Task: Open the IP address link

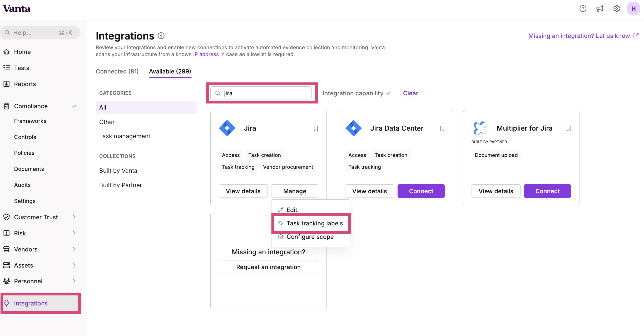Action: (x=206, y=54)
